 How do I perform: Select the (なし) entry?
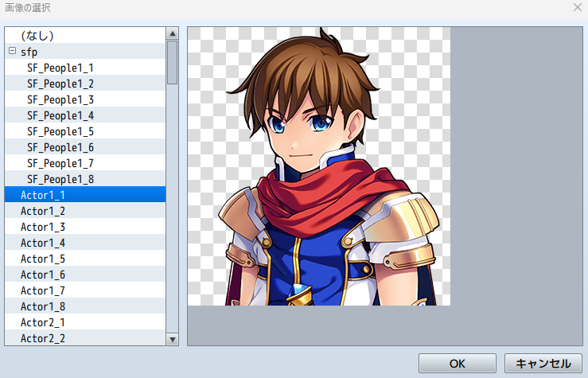(x=37, y=36)
